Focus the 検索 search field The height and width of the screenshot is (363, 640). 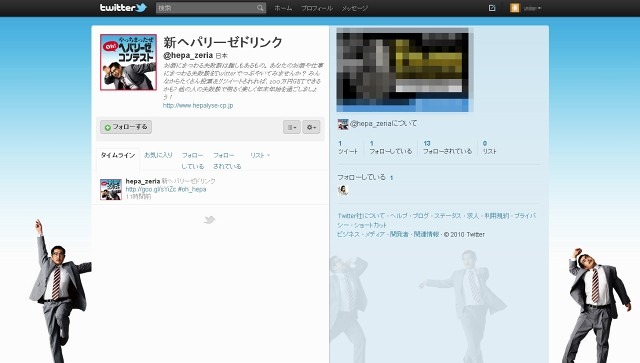pos(211,8)
